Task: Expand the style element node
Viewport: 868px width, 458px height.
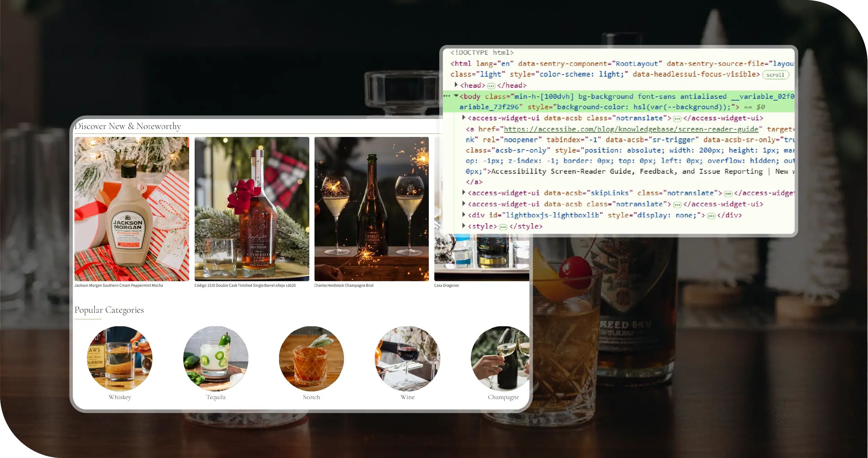Action: pyautogui.click(x=464, y=226)
